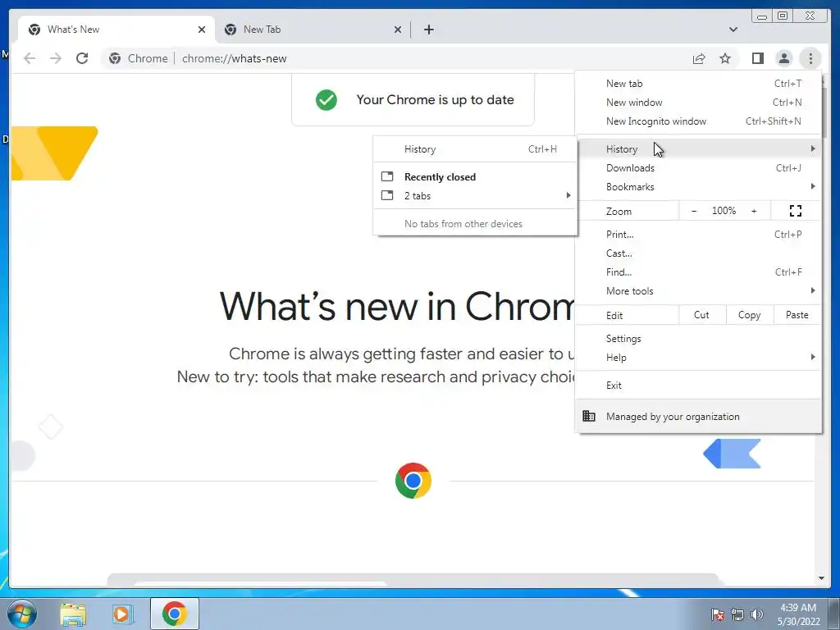The image size is (840, 630).
Task: Click the green up-to-date checkmark icon
Action: [326, 99]
